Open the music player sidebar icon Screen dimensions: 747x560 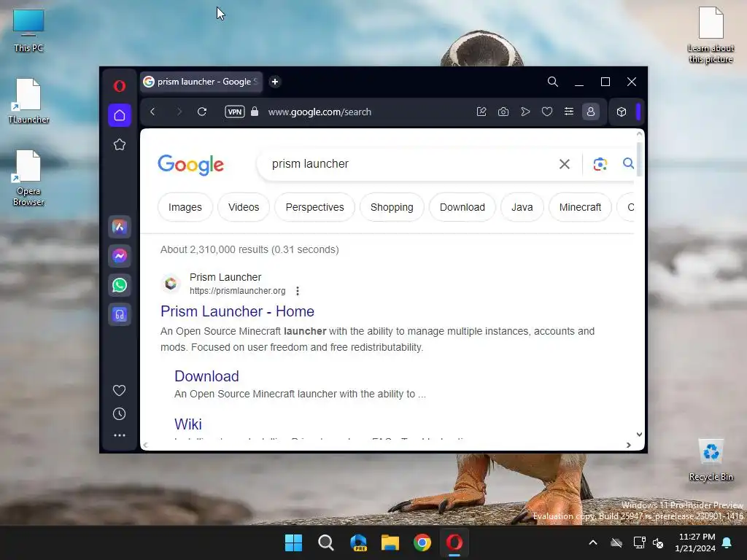pos(120,314)
